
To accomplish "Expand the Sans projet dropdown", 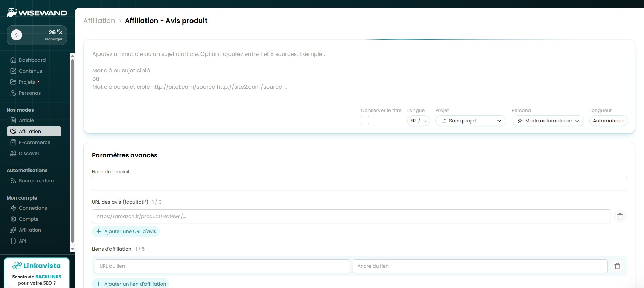I will click(470, 121).
